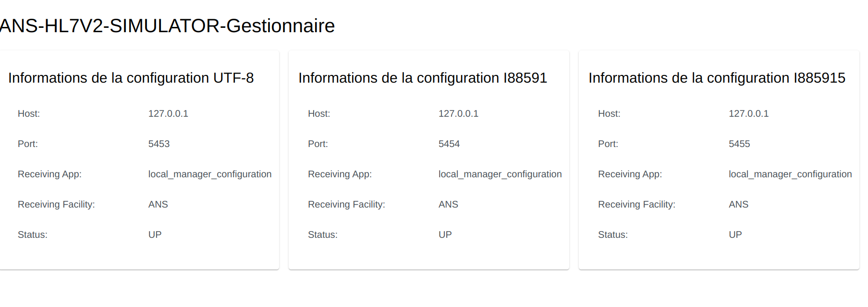Click ANS facility value in I88591 card
868x307 pixels.
[x=448, y=205]
